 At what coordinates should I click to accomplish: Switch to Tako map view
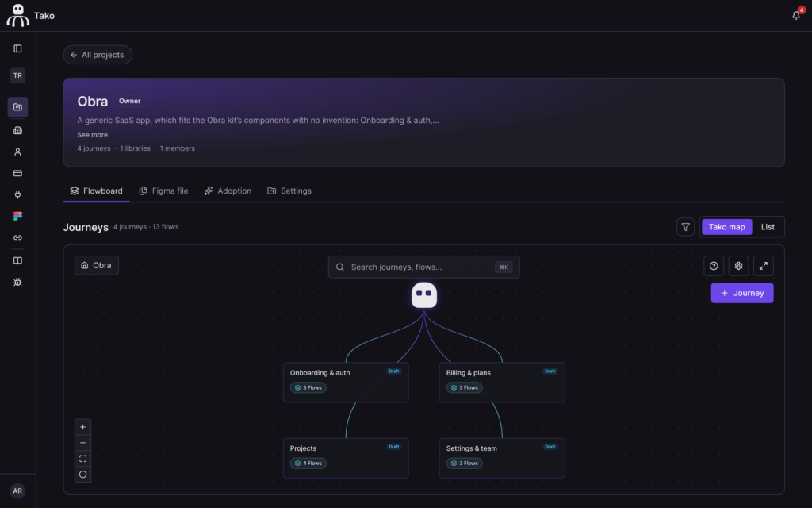click(x=726, y=227)
